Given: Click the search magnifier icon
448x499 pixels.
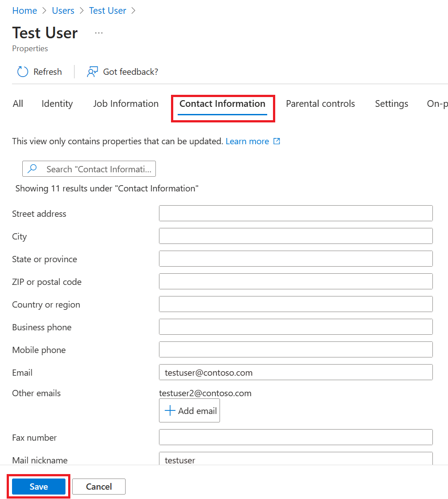Looking at the screenshot, I should (33, 169).
